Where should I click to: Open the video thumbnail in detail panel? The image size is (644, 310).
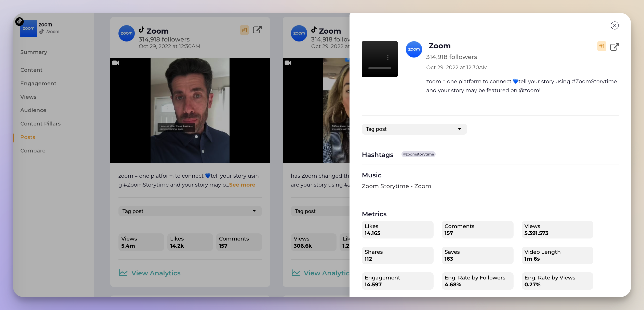380,59
